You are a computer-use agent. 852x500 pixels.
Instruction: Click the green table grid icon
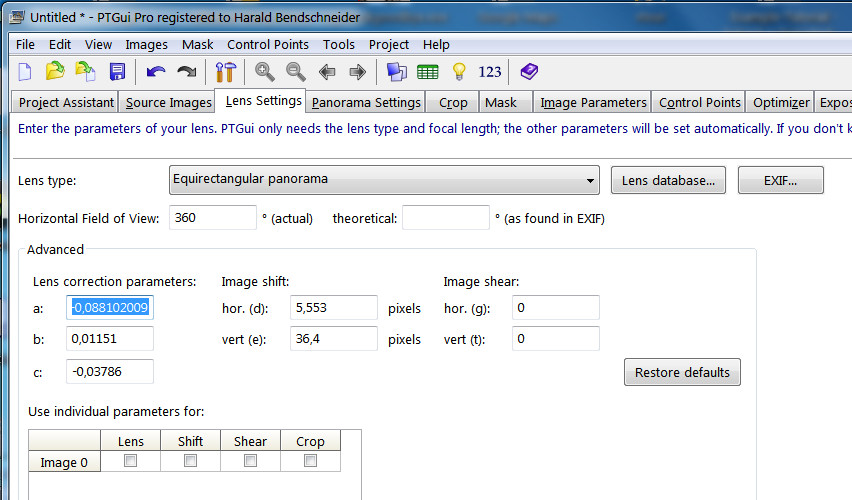(x=427, y=71)
